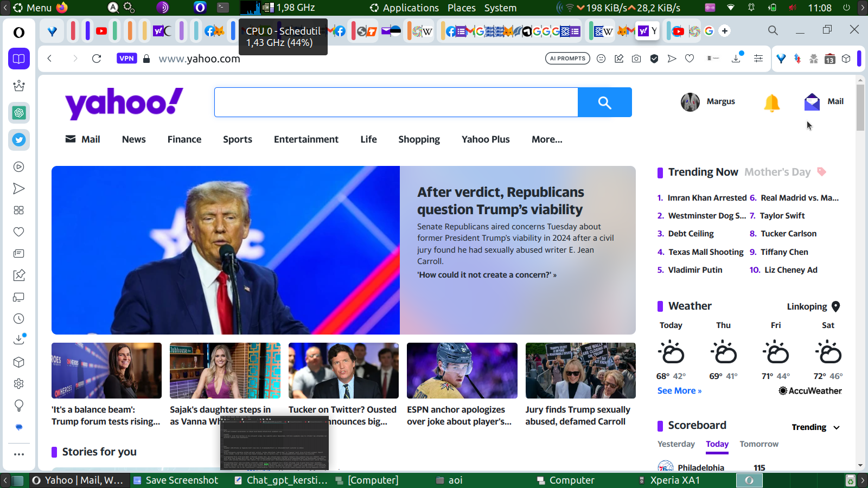This screenshot has width=868, height=488.
Task: Open the Player panel in the sidebar
Action: [x=19, y=167]
